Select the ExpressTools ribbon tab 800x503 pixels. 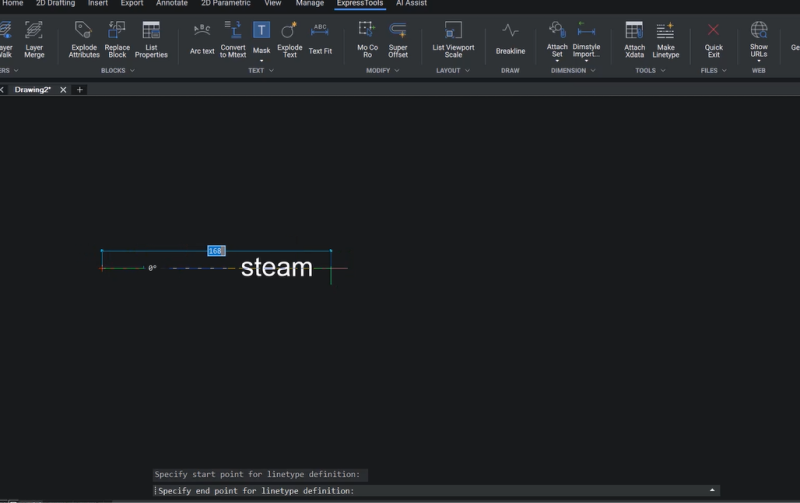pos(360,4)
